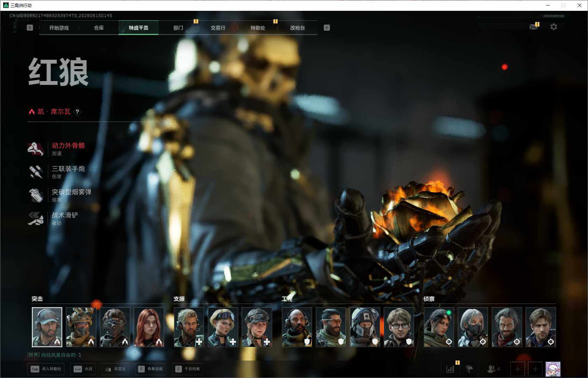Click the 动力外骨骼 skill name
The image size is (588, 378).
(69, 145)
